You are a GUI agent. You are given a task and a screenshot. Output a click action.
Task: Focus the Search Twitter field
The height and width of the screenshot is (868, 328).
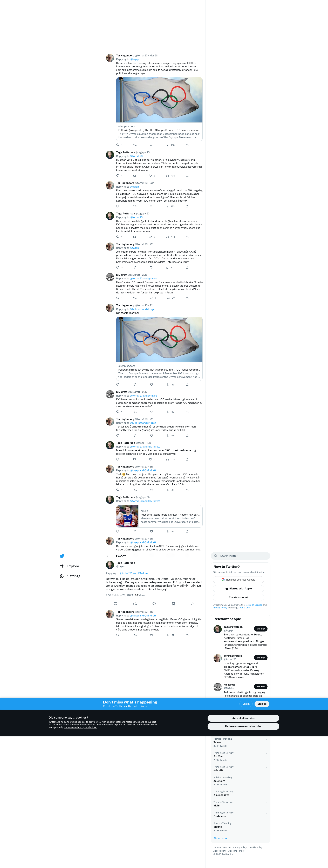click(240, 556)
